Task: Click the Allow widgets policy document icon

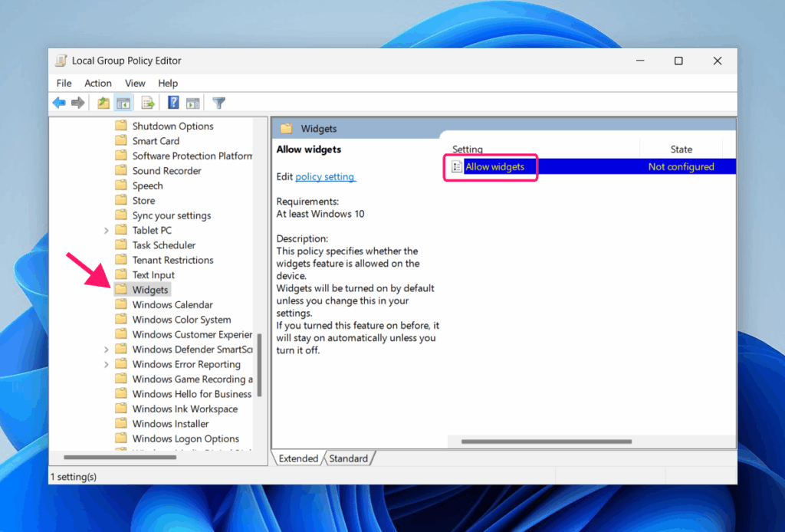Action: click(x=457, y=166)
